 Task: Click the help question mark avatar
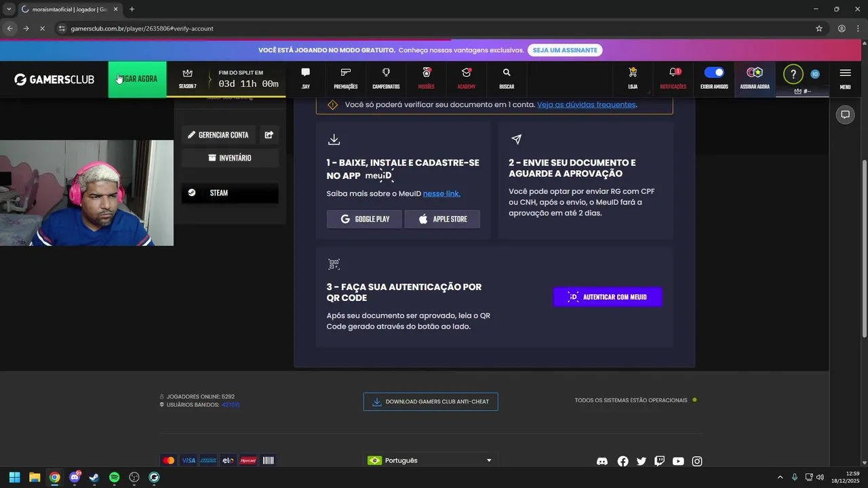(793, 75)
